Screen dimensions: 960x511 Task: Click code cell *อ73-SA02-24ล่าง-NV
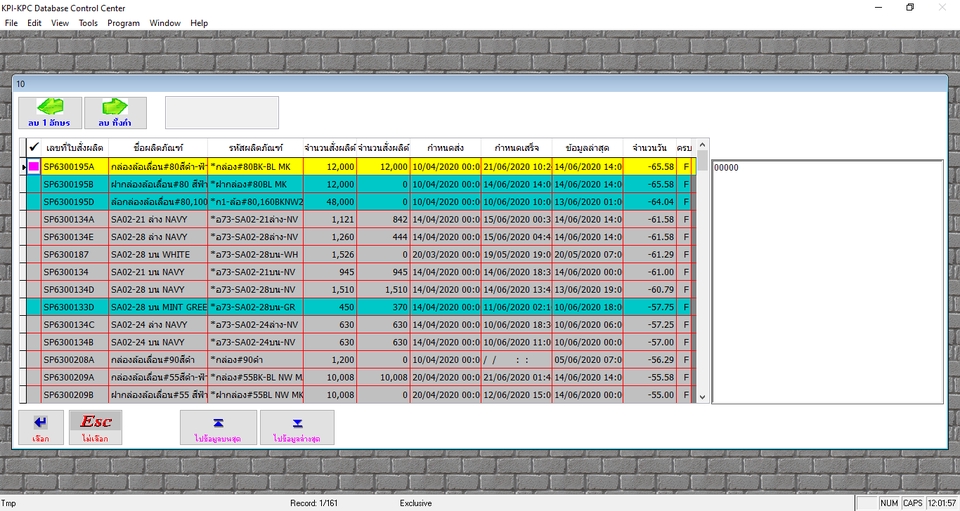click(255, 324)
